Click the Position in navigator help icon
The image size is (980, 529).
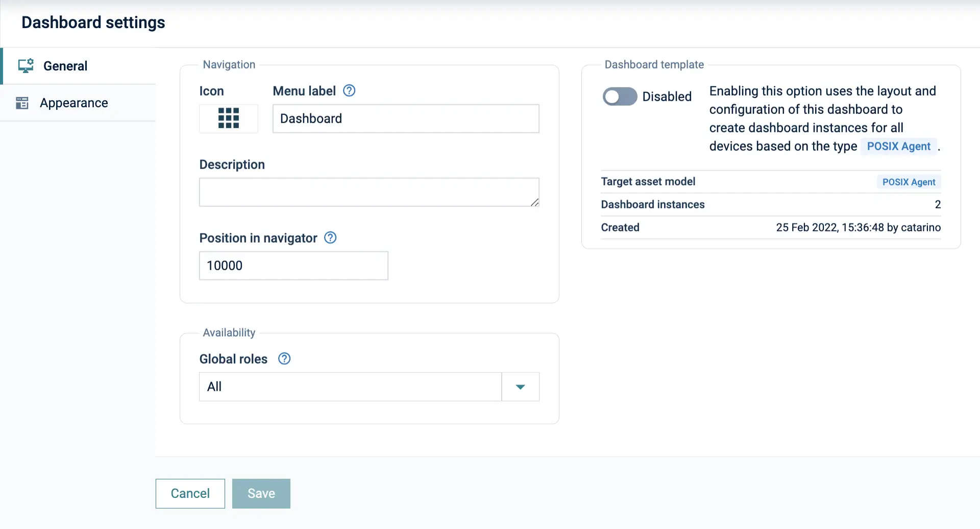click(330, 238)
